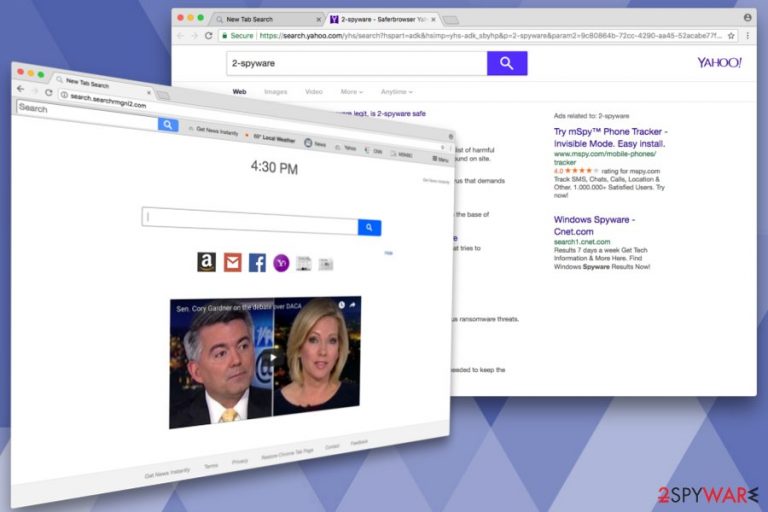This screenshot has width=768, height=512.
Task: Play the Sen. Cory Gardner video
Action: [x=273, y=358]
